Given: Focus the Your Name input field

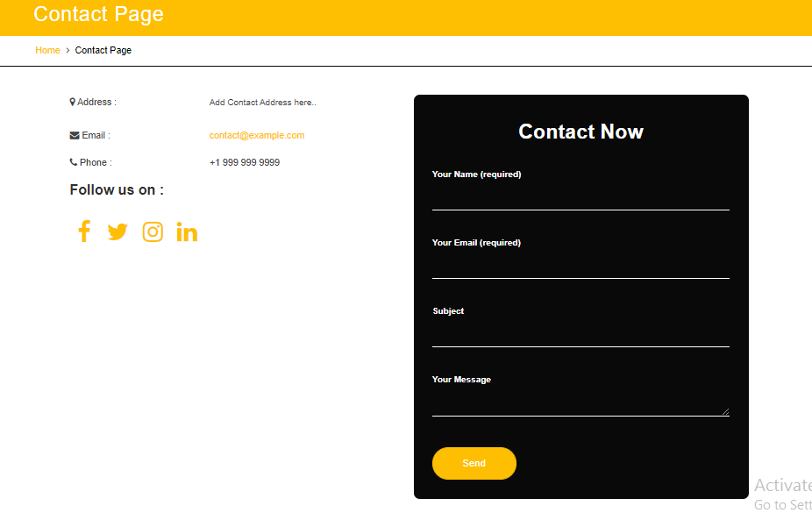Looking at the screenshot, I should [x=581, y=197].
